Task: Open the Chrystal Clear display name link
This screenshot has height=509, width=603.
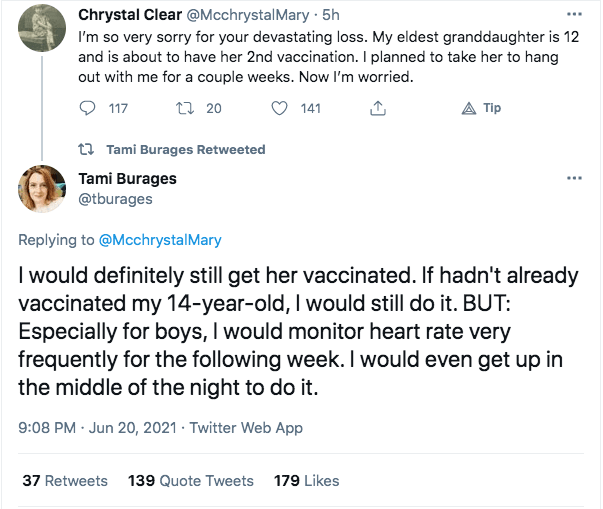Action: (130, 16)
